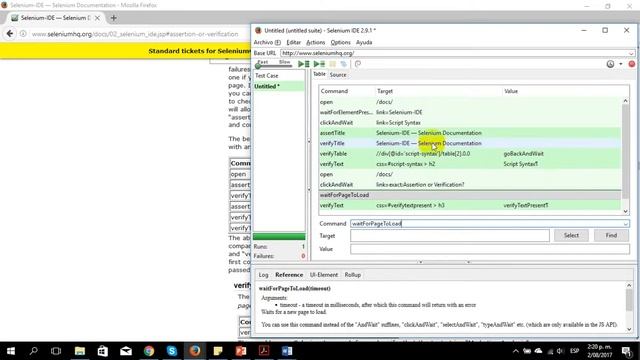Select the assertTitle command row
640x360 pixels.
(x=470, y=133)
